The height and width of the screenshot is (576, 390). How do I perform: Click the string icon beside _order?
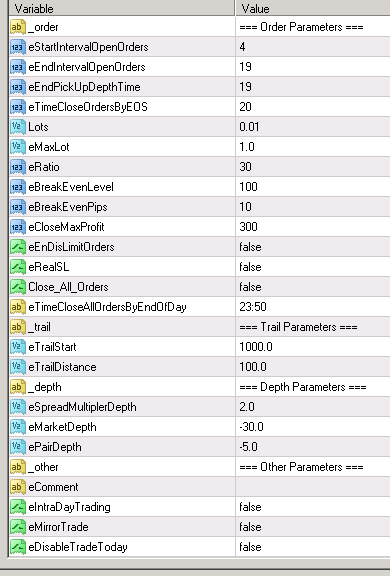click(x=18, y=27)
